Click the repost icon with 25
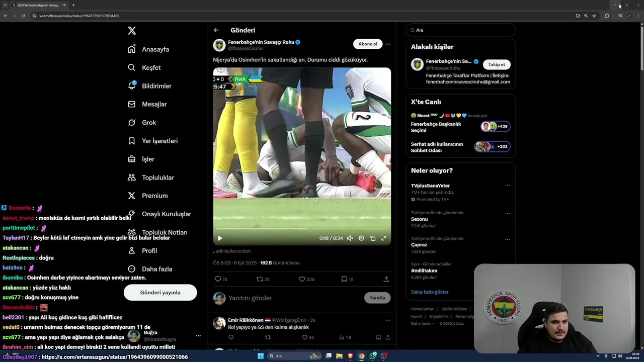This screenshot has height=362, width=644. pos(263,279)
